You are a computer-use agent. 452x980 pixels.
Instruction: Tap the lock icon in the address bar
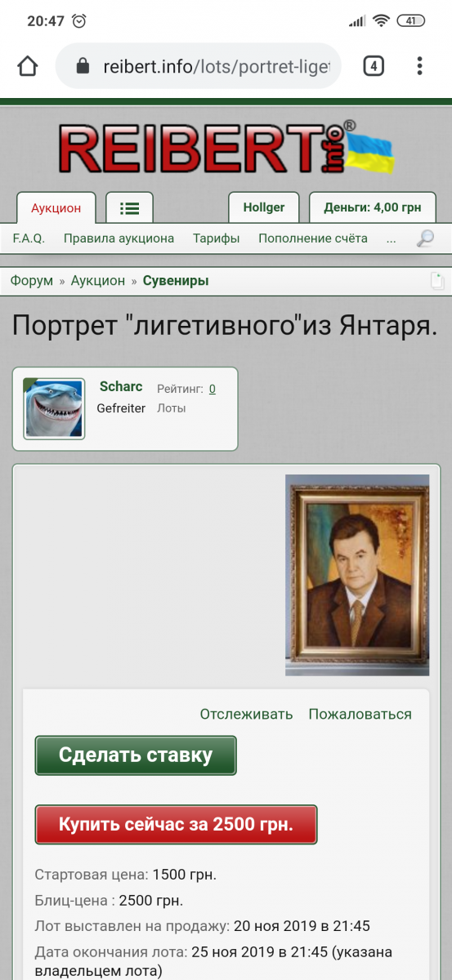82,67
